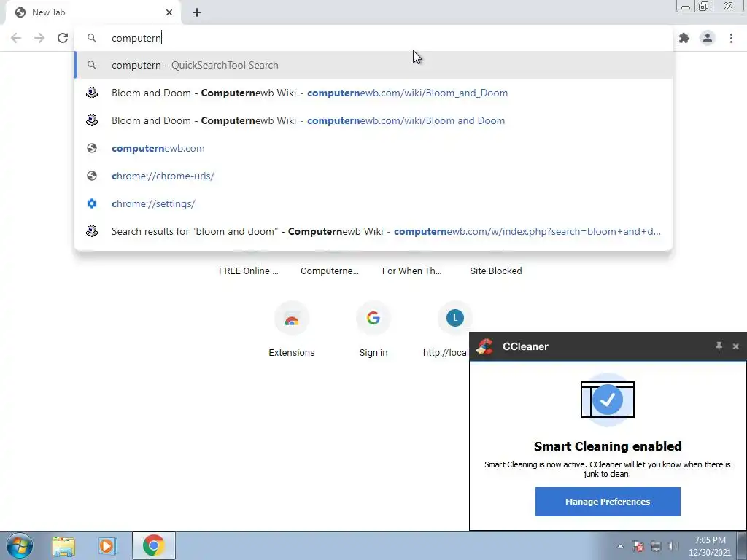
Task: Open the Google 'Sign in' shortcut tile
Action: coord(373,330)
